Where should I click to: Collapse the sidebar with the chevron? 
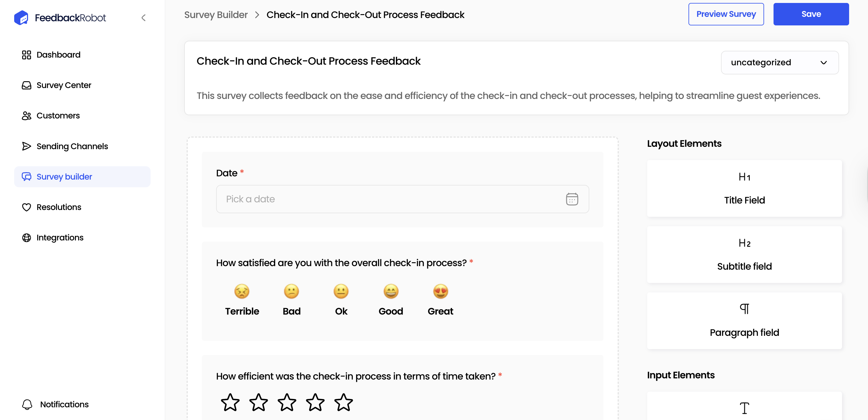[x=143, y=17]
